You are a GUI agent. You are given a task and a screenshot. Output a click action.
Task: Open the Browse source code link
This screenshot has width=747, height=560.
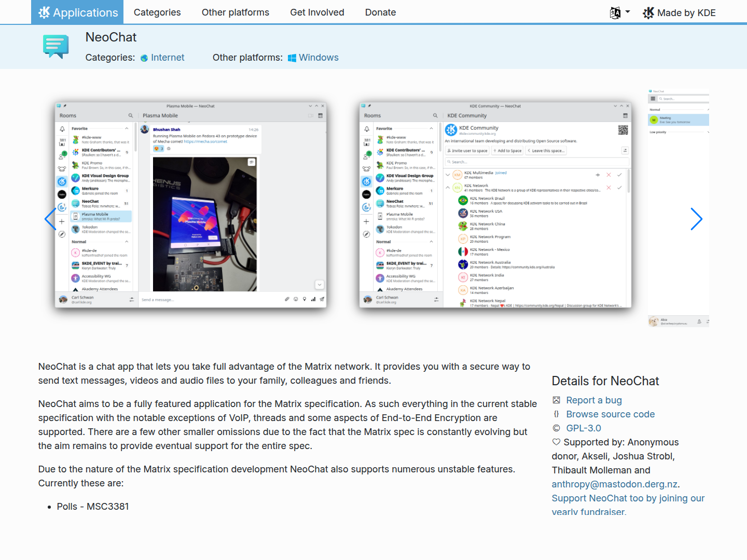pos(611,414)
